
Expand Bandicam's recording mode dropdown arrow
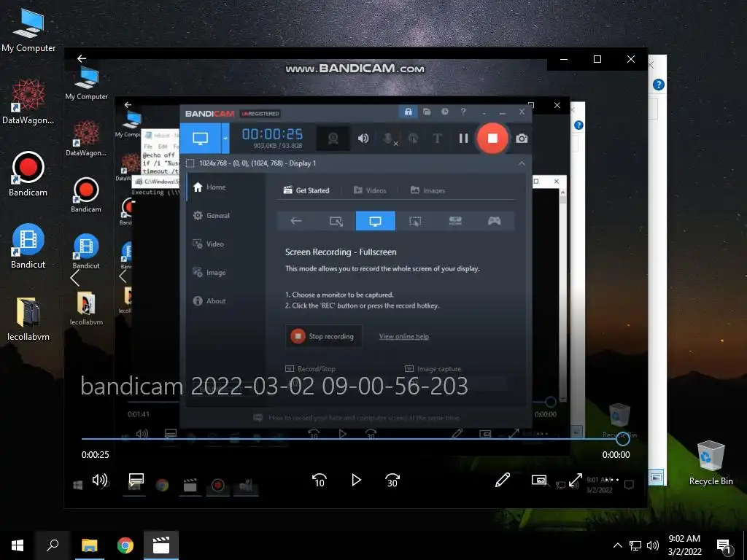225,139
